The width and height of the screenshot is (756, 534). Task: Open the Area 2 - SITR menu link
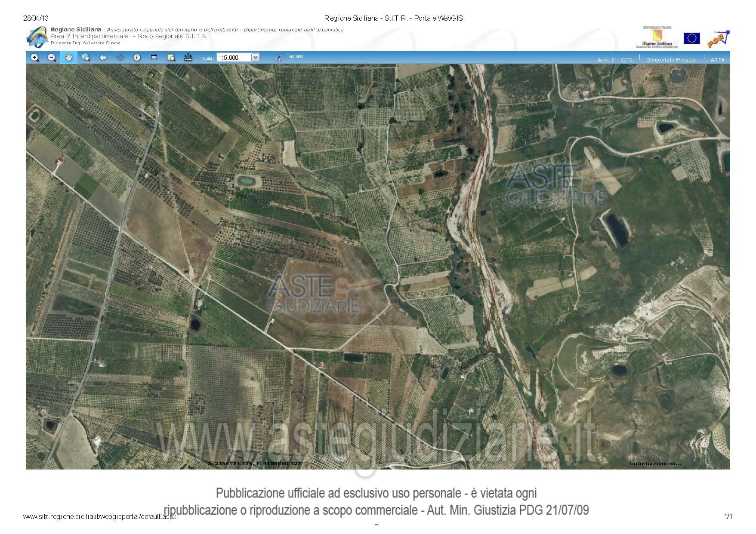(615, 60)
